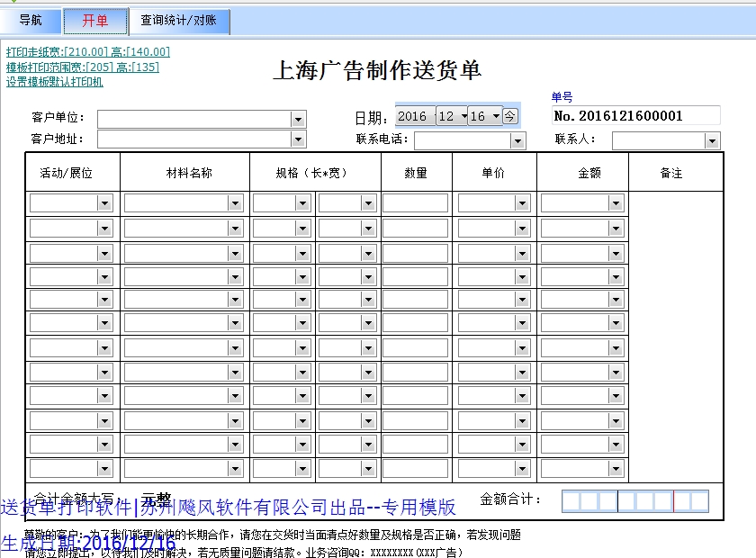Click the title 上海广告制作送货单
This screenshot has height=558, width=756.
click(377, 70)
